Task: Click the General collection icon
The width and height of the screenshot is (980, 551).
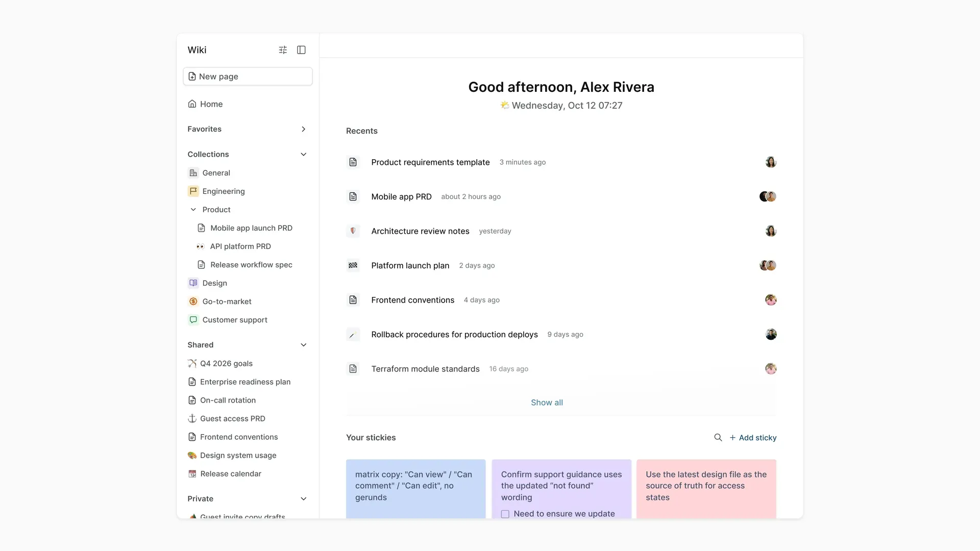Action: [193, 173]
